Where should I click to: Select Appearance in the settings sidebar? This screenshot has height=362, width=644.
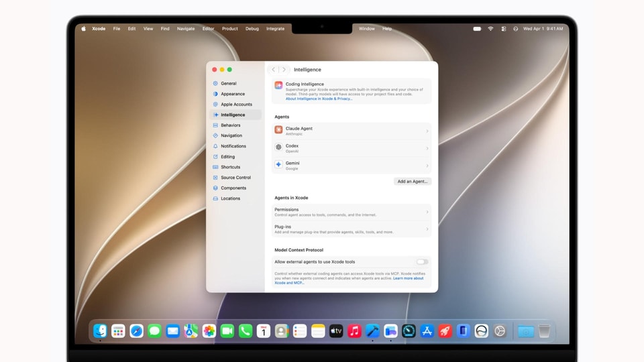(x=235, y=94)
